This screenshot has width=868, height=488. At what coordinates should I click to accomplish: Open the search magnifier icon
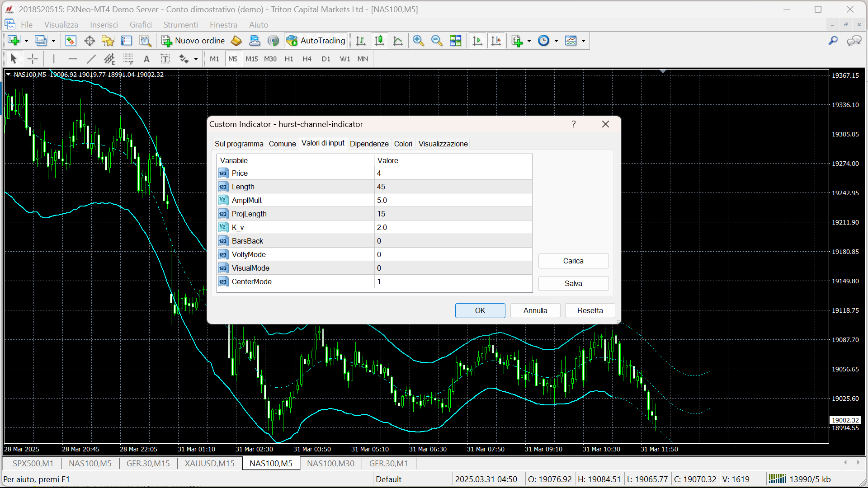tap(833, 41)
